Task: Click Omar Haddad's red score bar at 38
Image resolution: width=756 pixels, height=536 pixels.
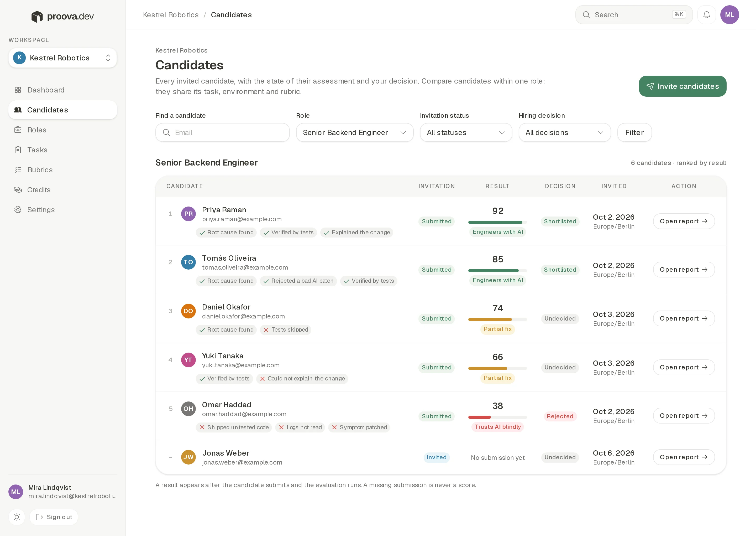Action: pos(497,417)
